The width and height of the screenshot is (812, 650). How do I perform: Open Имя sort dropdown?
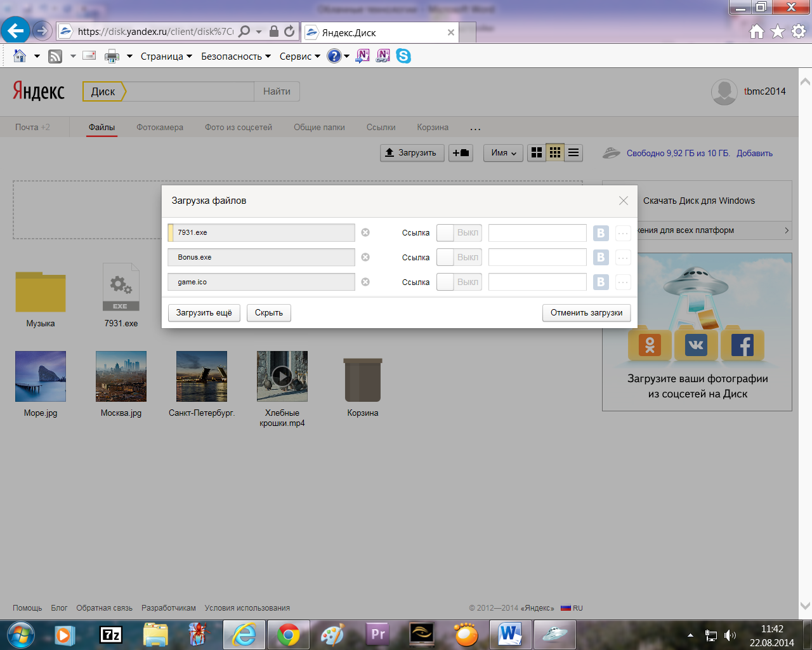pos(504,153)
